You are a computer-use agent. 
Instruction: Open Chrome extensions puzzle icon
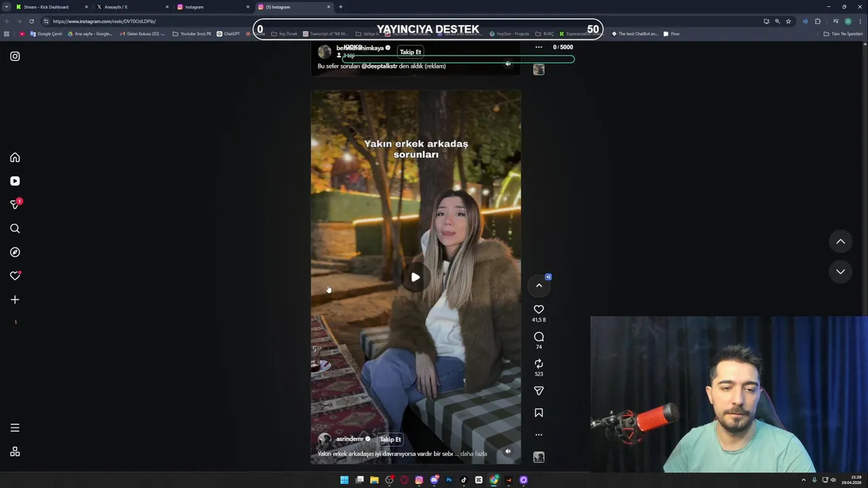click(817, 21)
